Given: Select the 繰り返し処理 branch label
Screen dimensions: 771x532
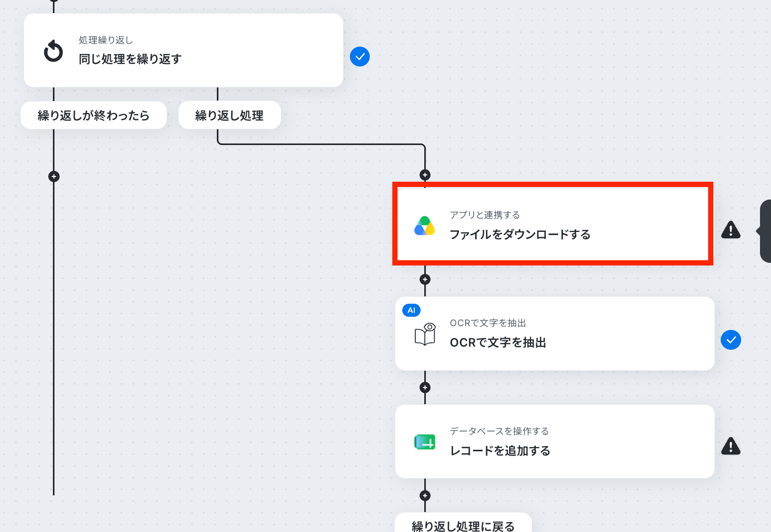Looking at the screenshot, I should click(x=229, y=115).
